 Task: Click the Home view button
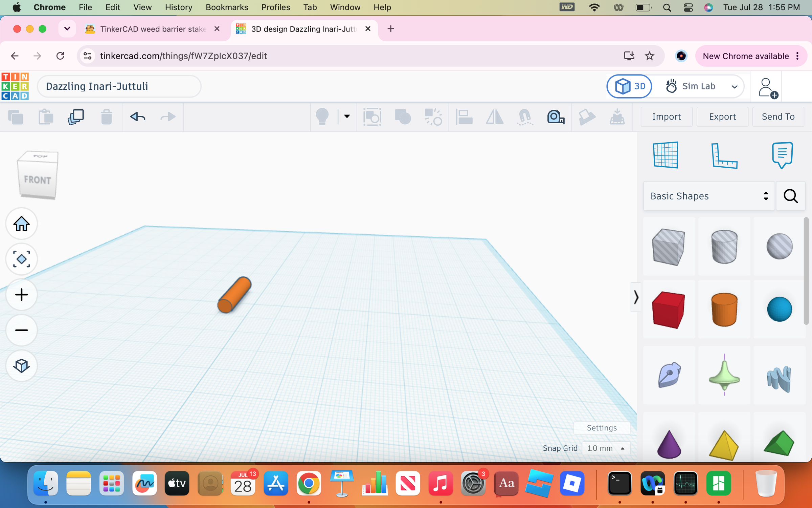tap(21, 224)
